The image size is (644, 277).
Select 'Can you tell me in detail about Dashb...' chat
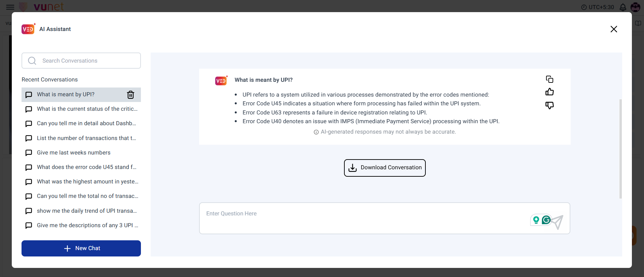tap(86, 124)
